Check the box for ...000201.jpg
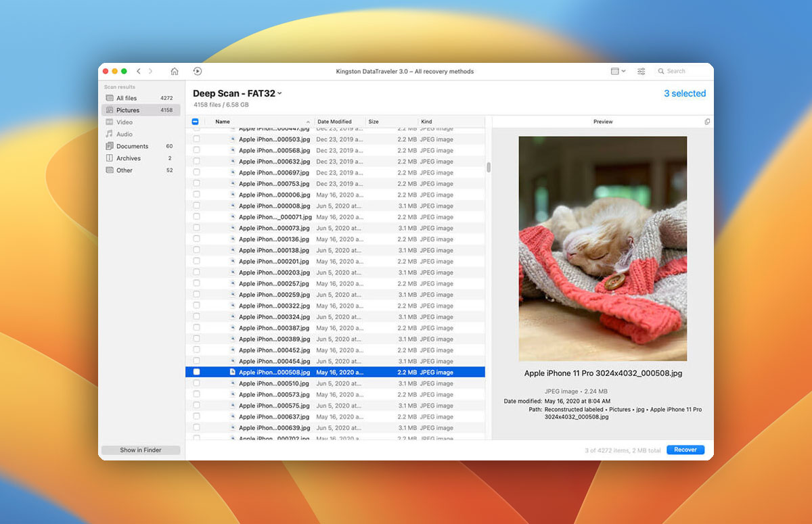812x524 pixels. [x=196, y=261]
